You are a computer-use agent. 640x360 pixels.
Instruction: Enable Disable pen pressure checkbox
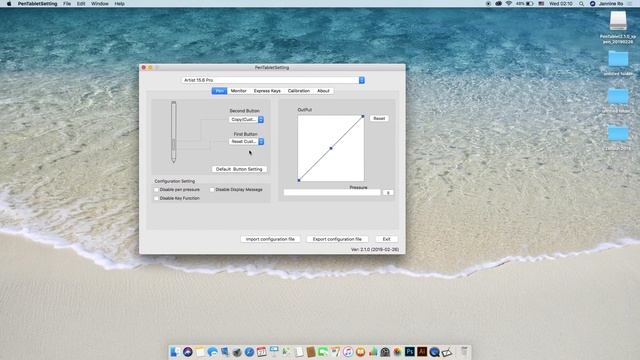coord(156,190)
